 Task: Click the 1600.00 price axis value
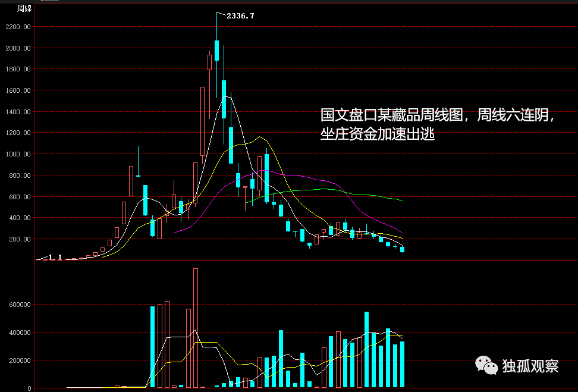[18, 90]
